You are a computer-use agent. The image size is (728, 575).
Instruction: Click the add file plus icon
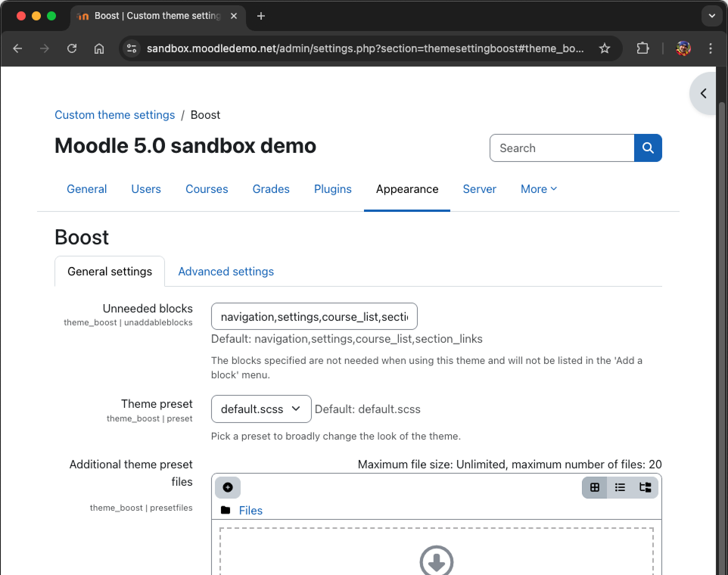click(228, 487)
